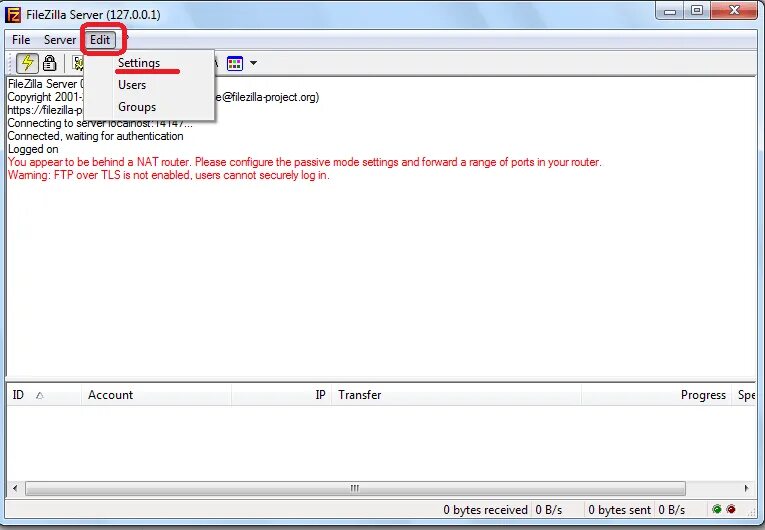Close the FileZilla Server window

(734, 11)
